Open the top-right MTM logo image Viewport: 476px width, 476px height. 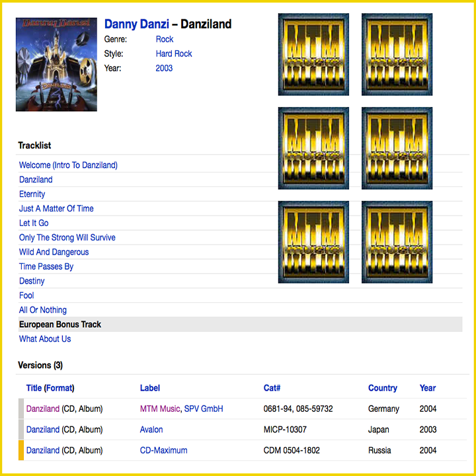point(397,54)
